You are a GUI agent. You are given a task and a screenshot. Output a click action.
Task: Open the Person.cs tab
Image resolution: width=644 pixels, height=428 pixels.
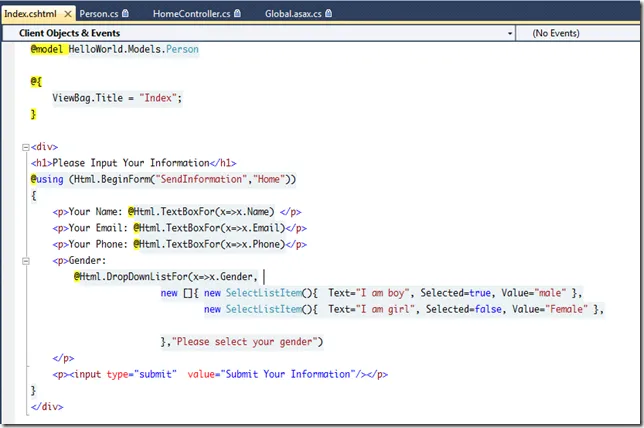coord(99,14)
